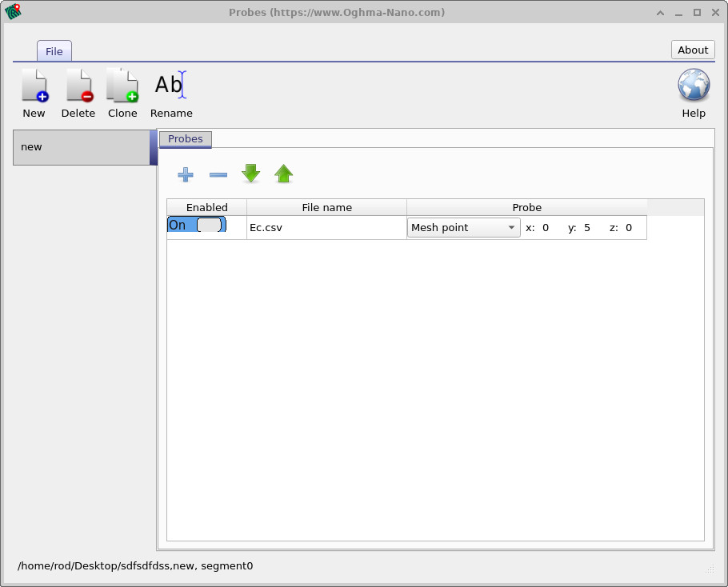
Task: Click the z value 0 of the probe
Action: click(629, 228)
